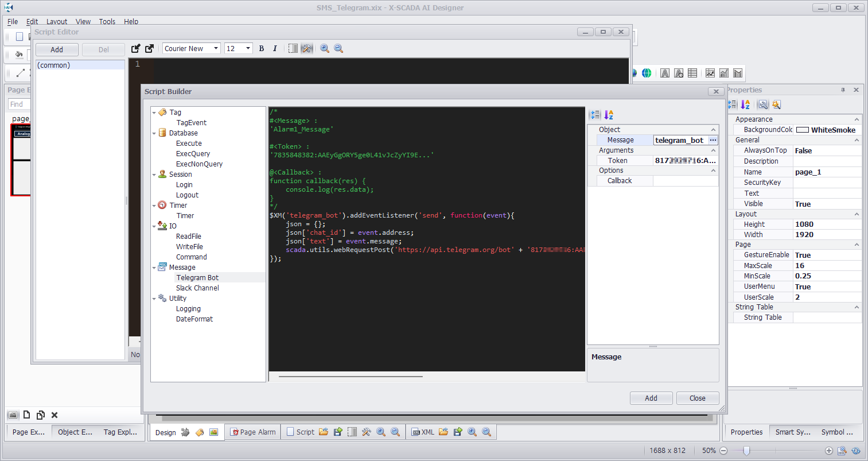Open the Tools menu
The image size is (868, 461).
coord(107,22)
